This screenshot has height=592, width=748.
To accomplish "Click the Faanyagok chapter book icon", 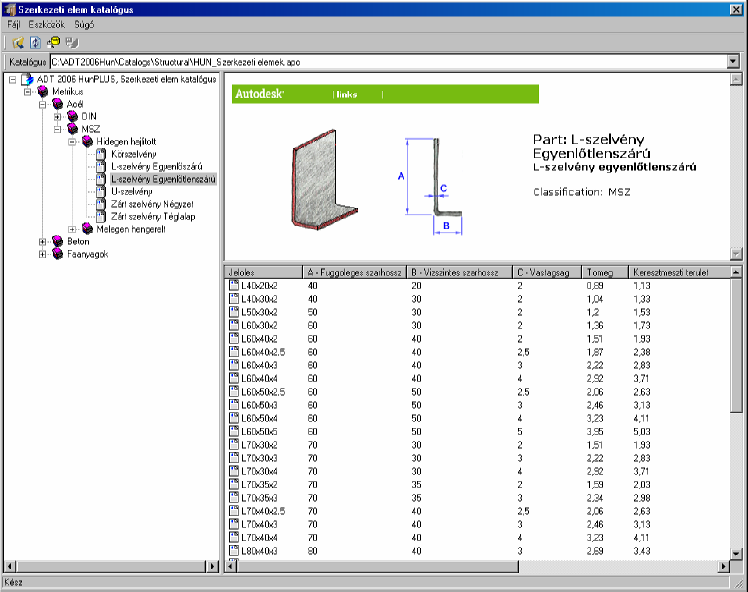I will tap(58, 254).
